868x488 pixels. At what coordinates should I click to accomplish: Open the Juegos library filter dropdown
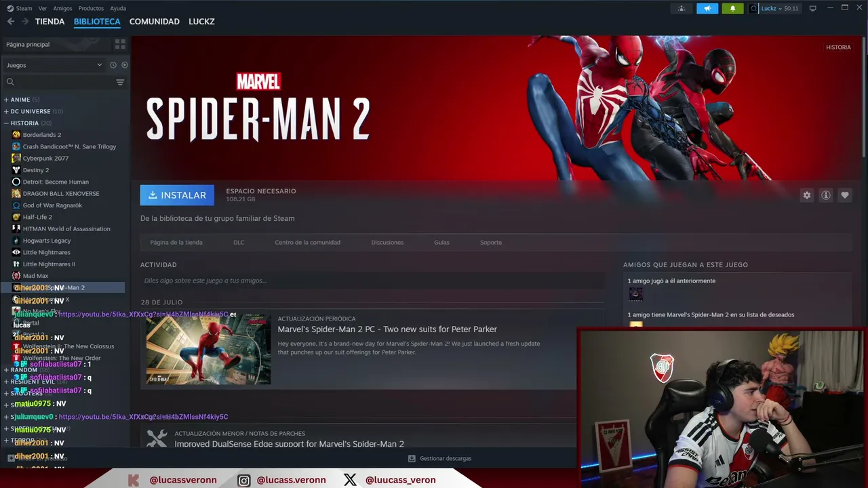point(54,65)
